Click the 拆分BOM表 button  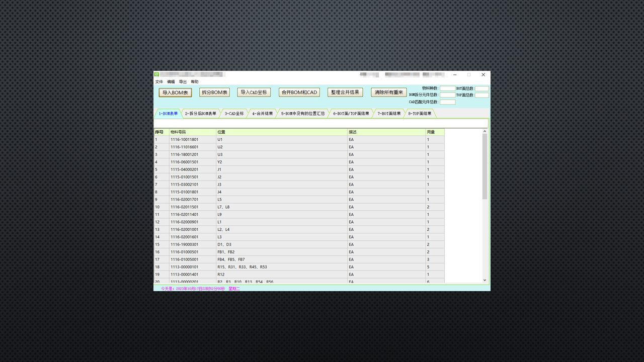(x=214, y=93)
